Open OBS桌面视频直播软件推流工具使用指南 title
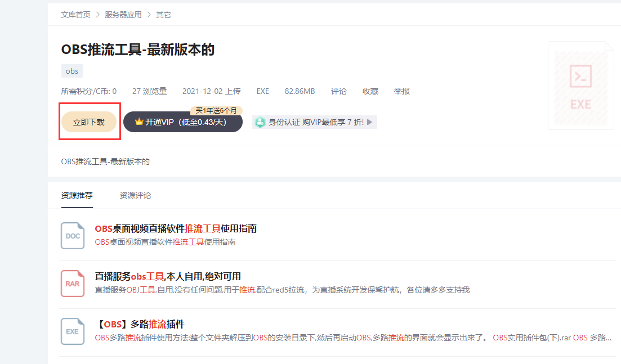Image resolution: width=621 pixels, height=364 pixels. pyautogui.click(x=176, y=228)
